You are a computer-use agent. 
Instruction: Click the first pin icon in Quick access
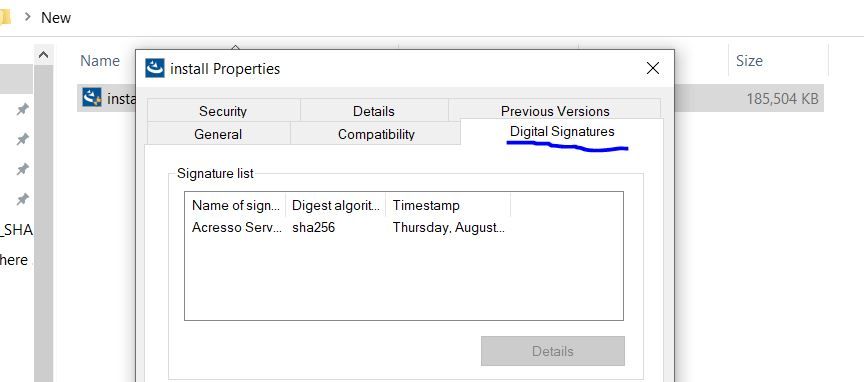click(x=22, y=109)
